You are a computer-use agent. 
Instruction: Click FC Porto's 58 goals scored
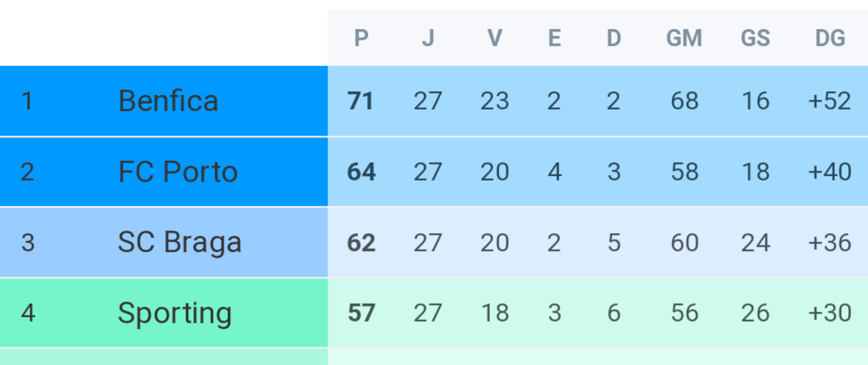[x=684, y=172]
